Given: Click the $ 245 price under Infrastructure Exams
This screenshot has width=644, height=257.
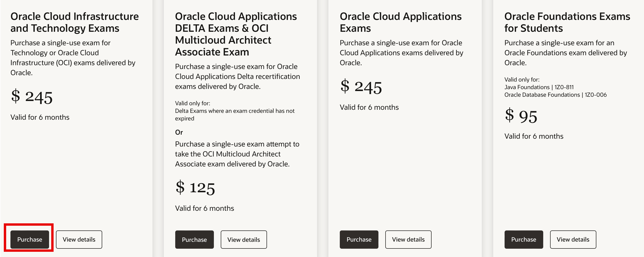Looking at the screenshot, I should [32, 97].
